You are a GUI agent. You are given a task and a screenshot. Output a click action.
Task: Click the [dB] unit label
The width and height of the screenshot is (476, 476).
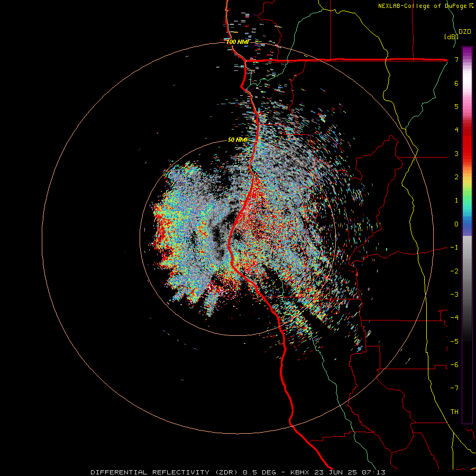click(x=451, y=36)
